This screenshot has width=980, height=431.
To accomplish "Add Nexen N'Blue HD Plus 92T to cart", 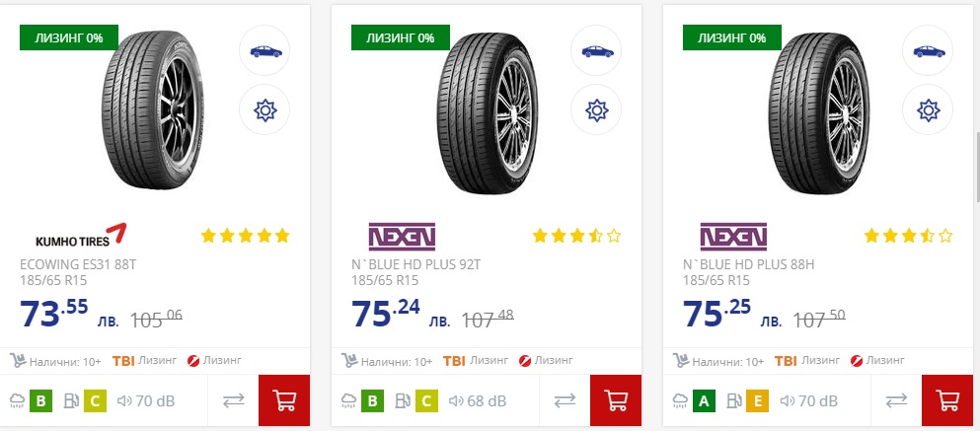I will [616, 401].
